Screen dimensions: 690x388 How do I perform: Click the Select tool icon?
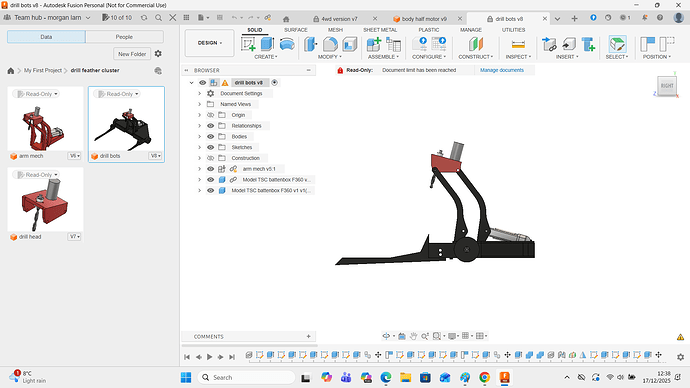click(617, 44)
